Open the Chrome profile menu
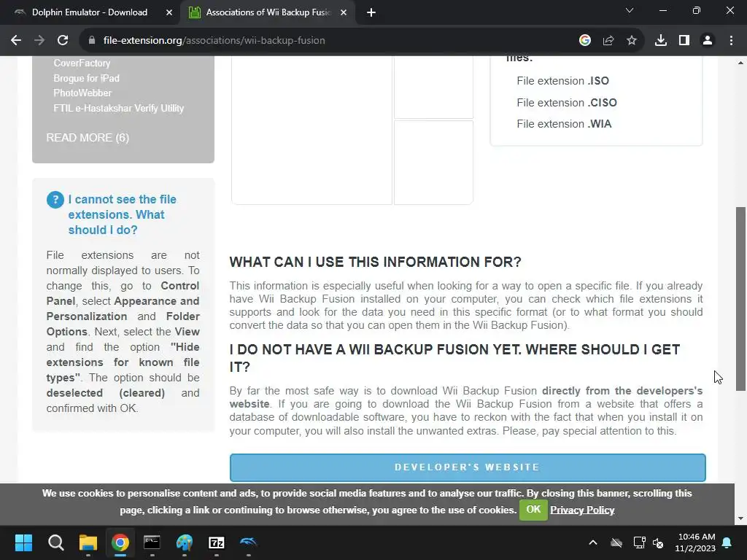The width and height of the screenshot is (747, 560). click(x=708, y=41)
